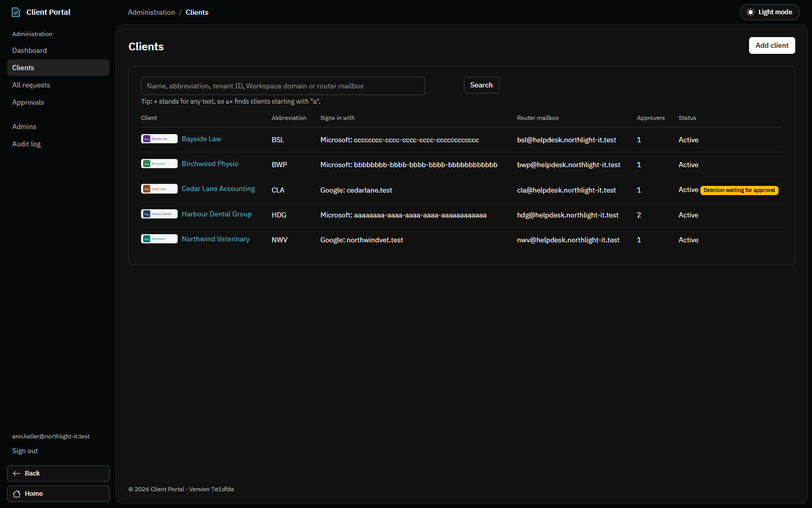
Task: Open the Northwind logo thumbnail
Action: coord(159,239)
